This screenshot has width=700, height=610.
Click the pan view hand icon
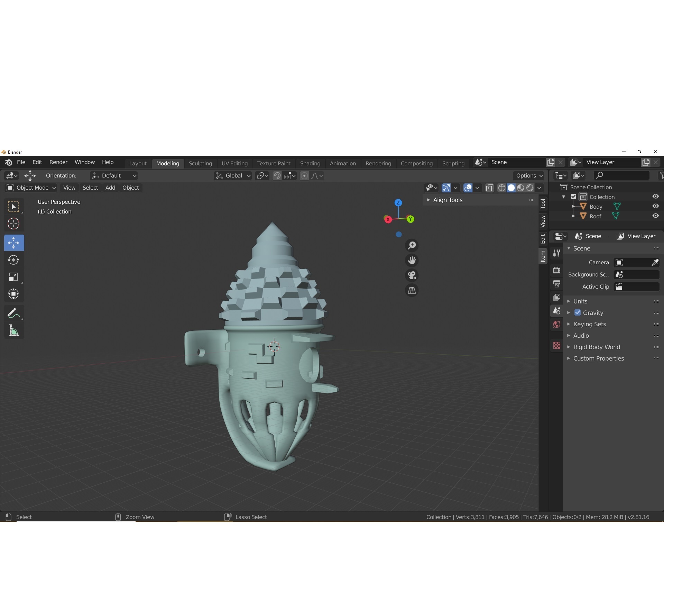412,260
